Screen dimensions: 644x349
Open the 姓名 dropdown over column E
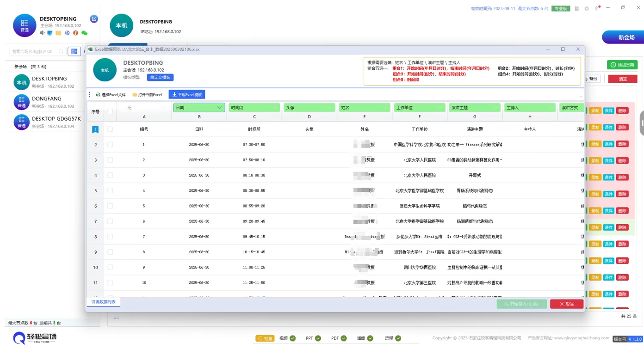(x=365, y=108)
